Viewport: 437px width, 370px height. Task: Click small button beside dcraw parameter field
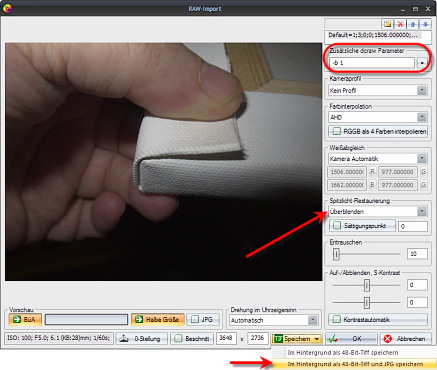pyautogui.click(x=422, y=63)
